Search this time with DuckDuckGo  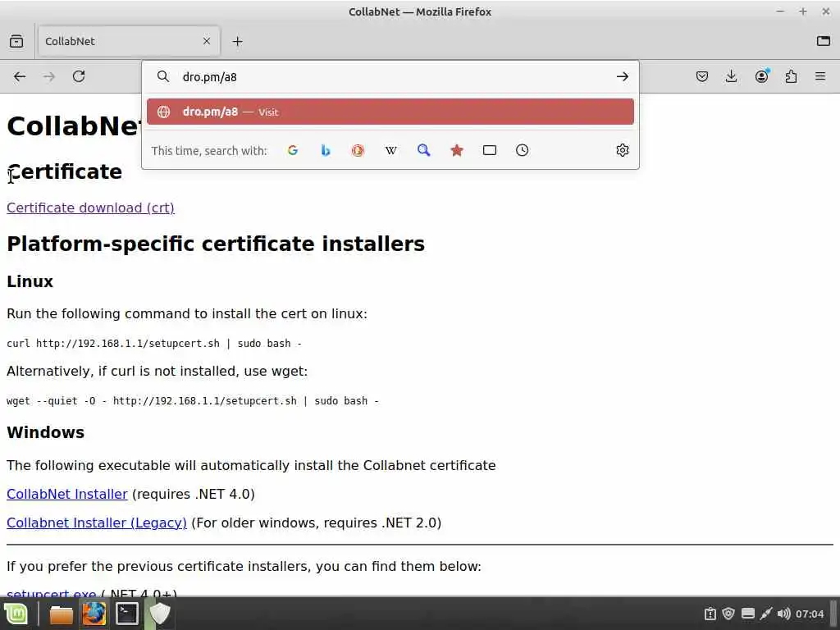tap(358, 151)
